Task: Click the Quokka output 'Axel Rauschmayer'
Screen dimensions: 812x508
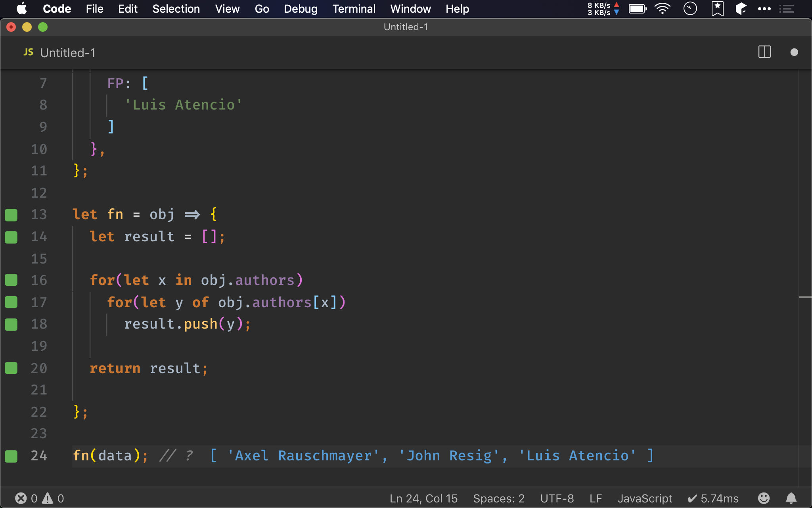Action: tap(304, 456)
